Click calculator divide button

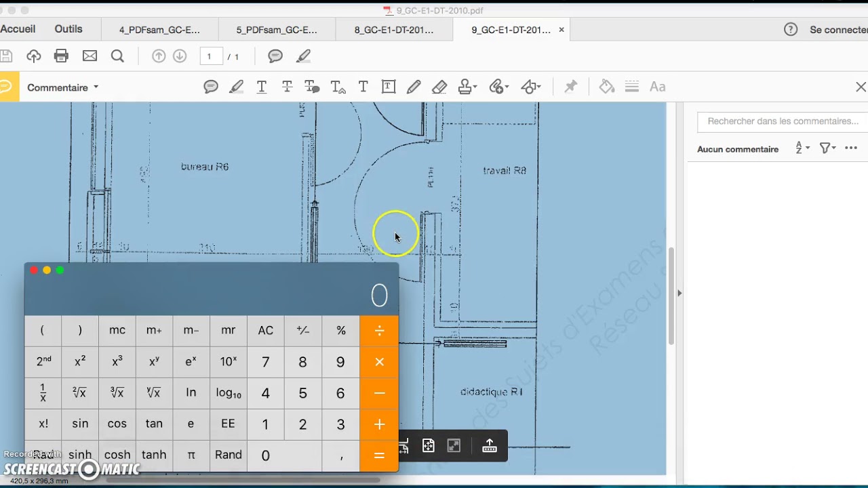coord(379,331)
